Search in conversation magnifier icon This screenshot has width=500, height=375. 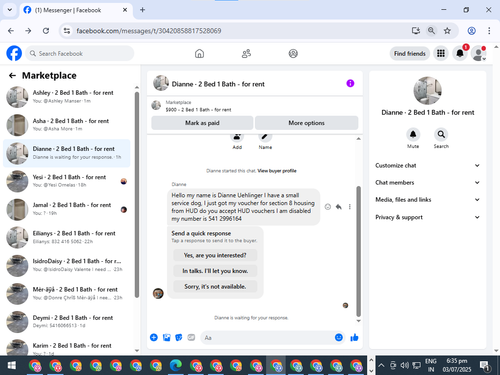(441, 134)
